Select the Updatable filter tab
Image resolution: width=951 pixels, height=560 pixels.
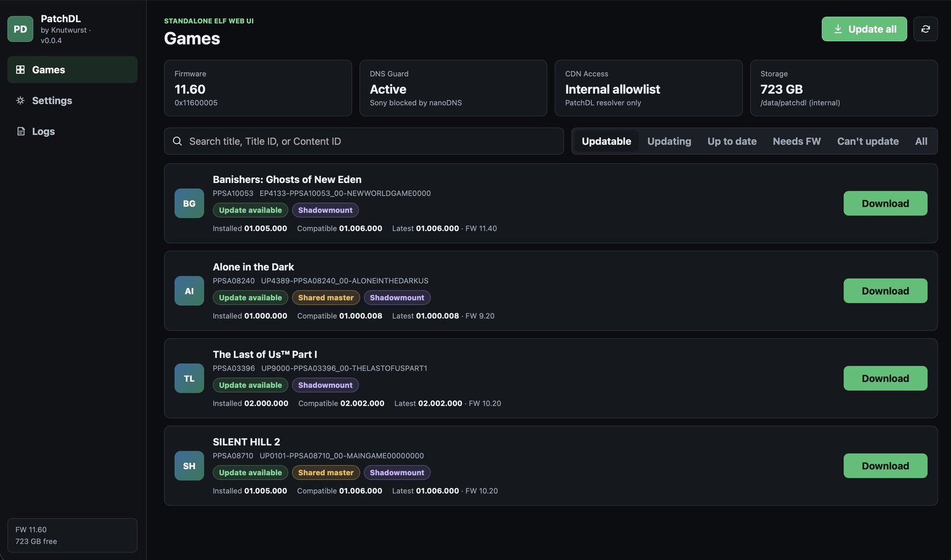[x=606, y=141]
